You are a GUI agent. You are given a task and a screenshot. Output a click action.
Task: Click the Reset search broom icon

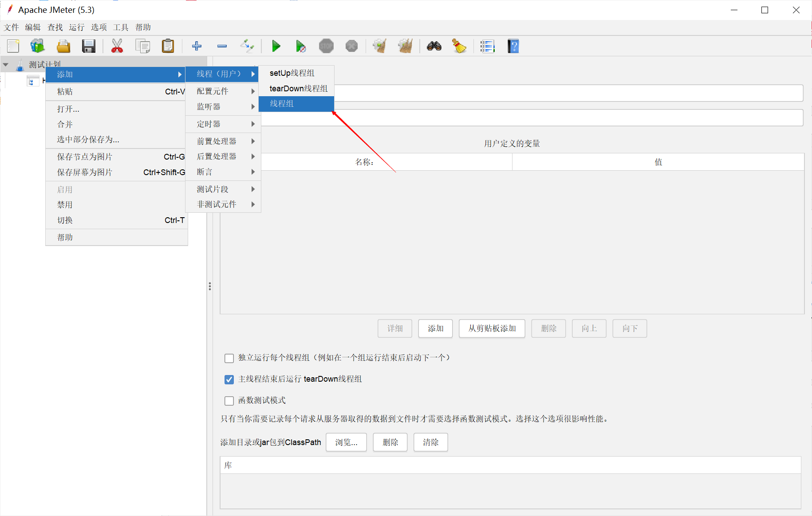459,46
